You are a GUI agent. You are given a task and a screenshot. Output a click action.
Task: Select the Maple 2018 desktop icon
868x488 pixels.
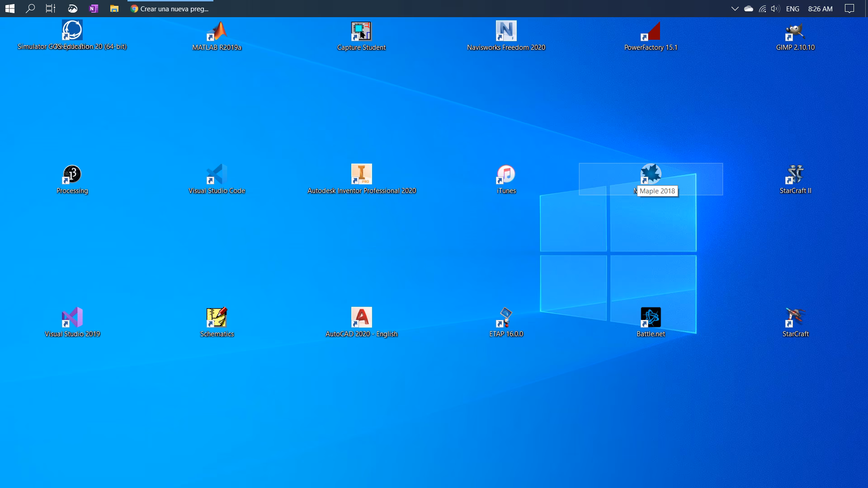(651, 179)
